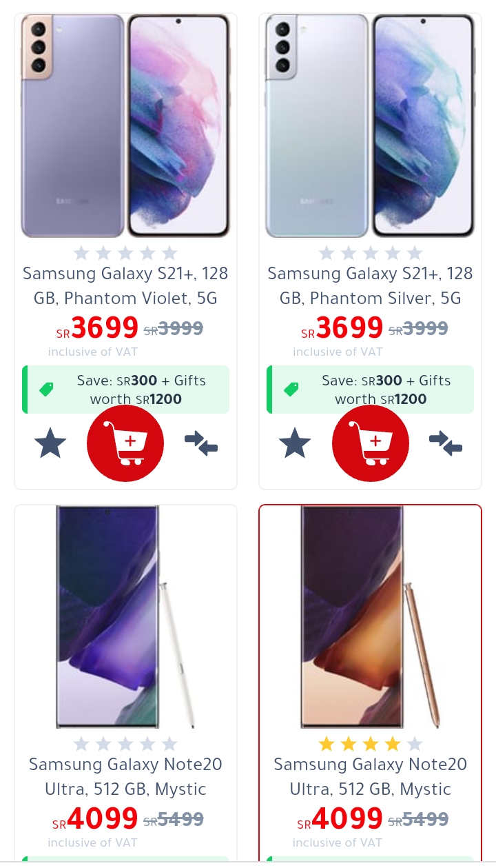Screen dimensions: 496x868
Task: Add Phantom Silver S21+ to cart
Action: tap(371, 443)
